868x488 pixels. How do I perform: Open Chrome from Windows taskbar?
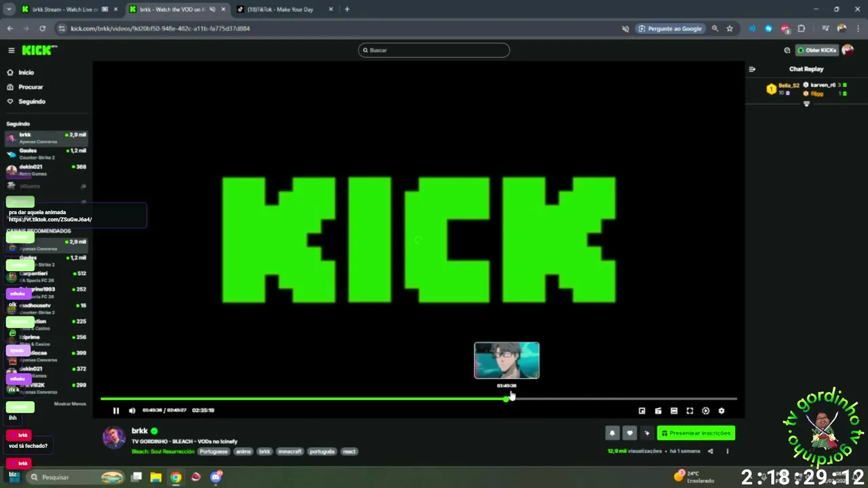(176, 477)
